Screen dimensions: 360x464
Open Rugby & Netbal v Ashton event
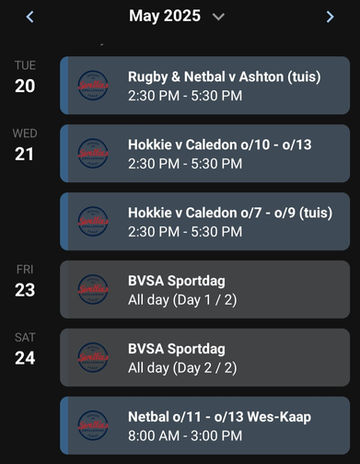click(x=205, y=85)
